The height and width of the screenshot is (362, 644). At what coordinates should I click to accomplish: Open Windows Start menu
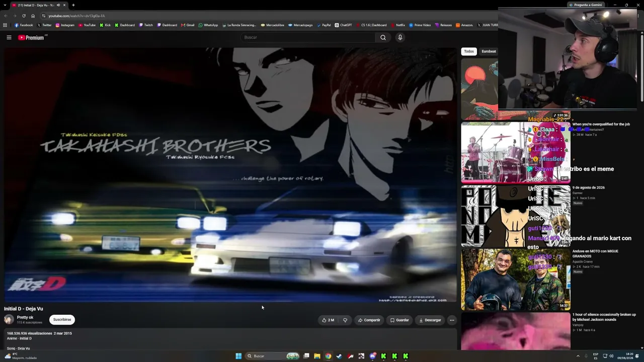[x=238, y=356]
